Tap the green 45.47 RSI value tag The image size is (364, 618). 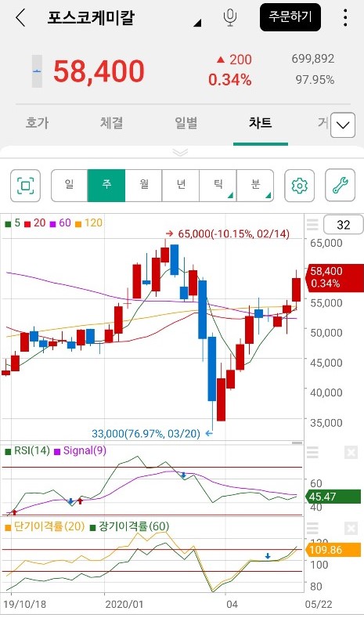tap(333, 497)
